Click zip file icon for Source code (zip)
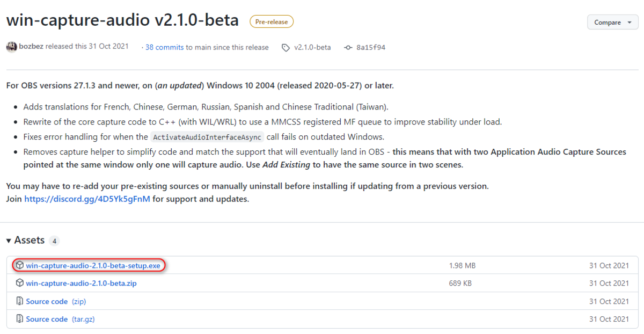This screenshot has width=644, height=334. [x=19, y=301]
